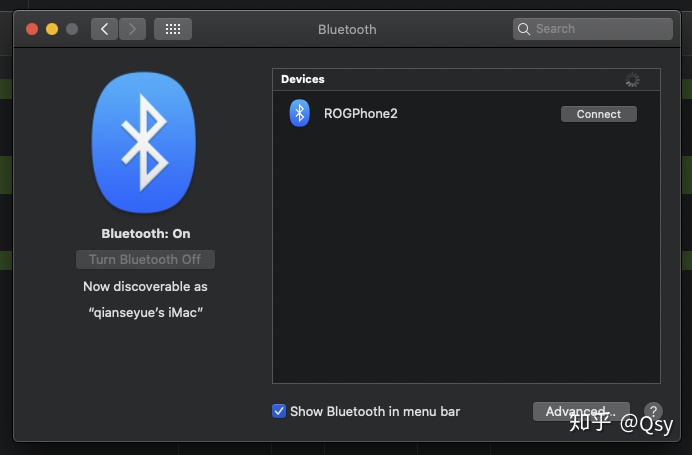Open help with the question mark button

tap(653, 411)
